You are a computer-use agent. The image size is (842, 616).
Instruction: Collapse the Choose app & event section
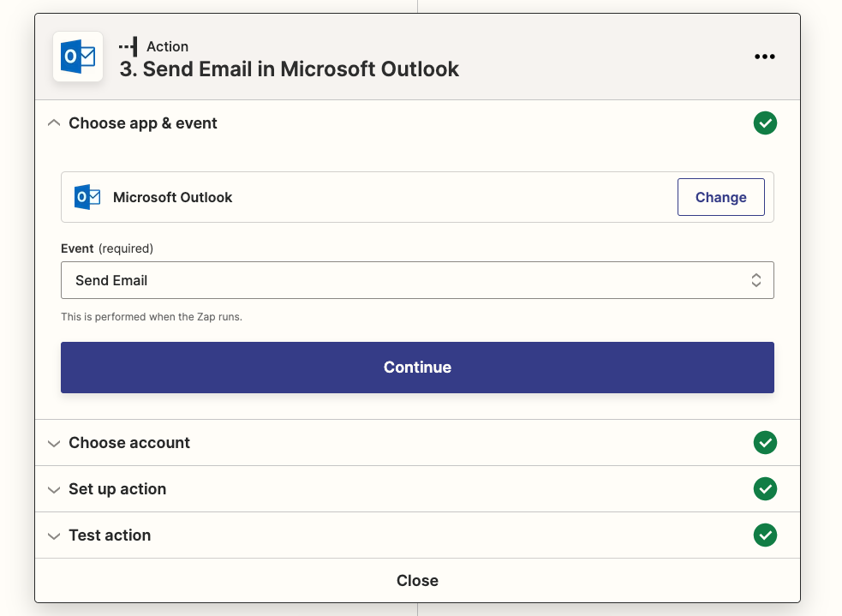54,123
